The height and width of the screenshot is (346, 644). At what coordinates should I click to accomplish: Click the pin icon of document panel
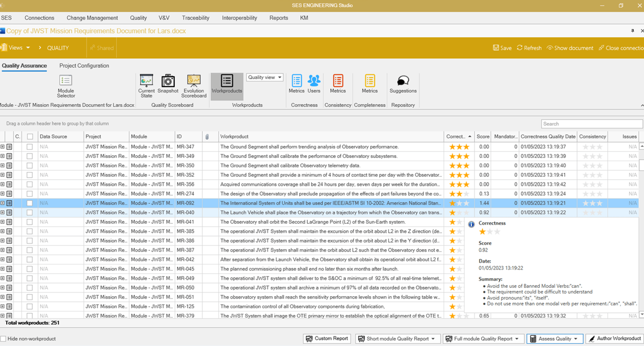pos(632,31)
